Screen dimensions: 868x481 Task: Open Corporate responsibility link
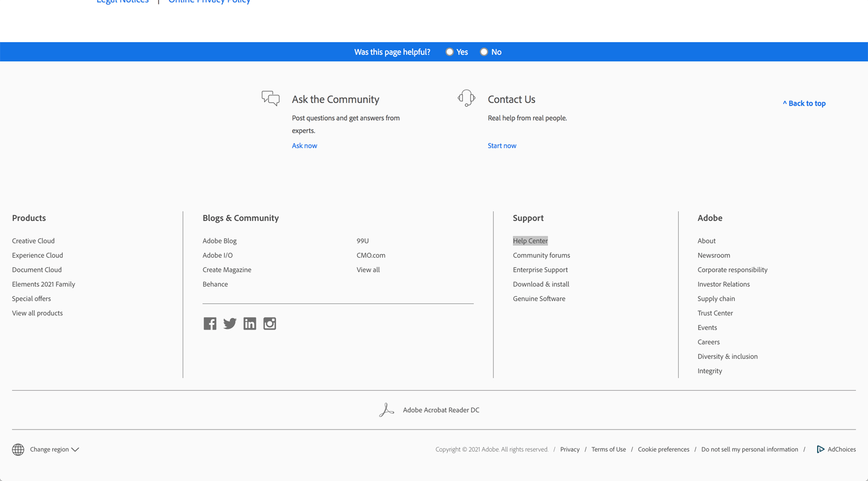click(733, 270)
